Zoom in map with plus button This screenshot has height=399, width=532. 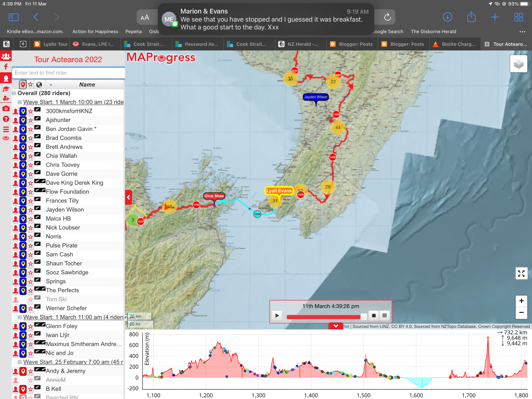tap(521, 301)
